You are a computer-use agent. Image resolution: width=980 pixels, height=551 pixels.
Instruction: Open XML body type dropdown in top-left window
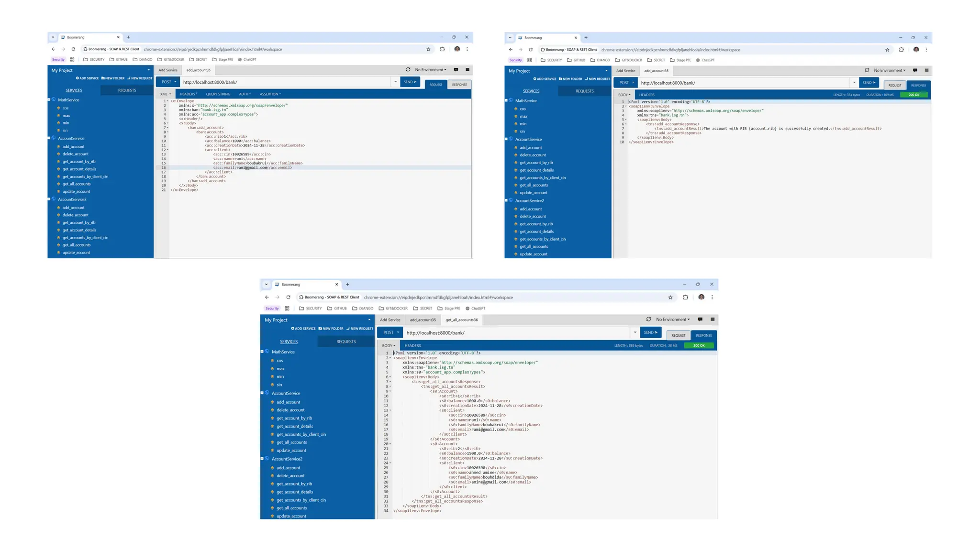tap(166, 94)
